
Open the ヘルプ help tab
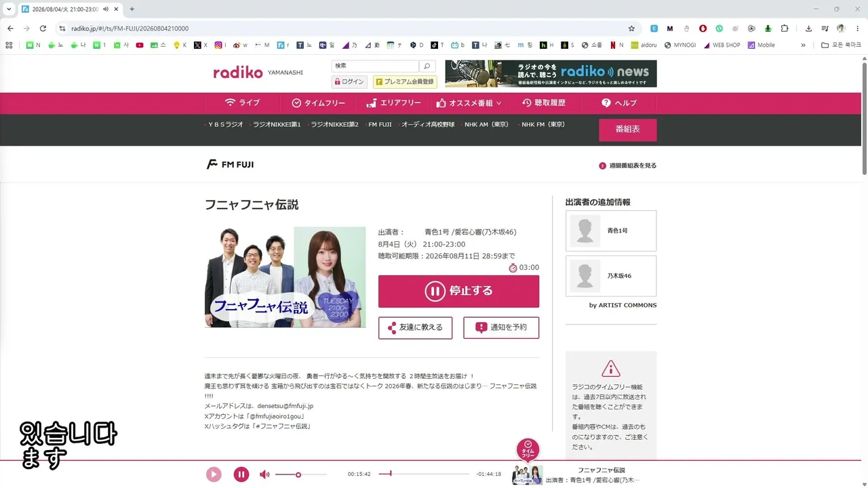coord(619,103)
